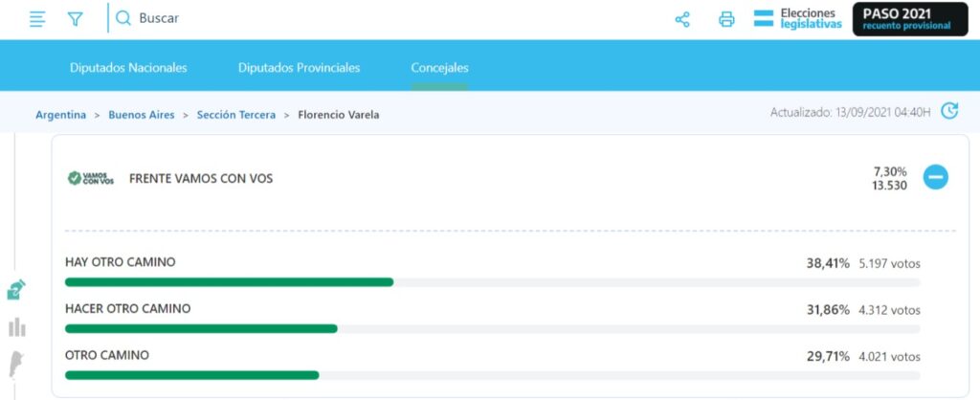Open the bar chart view
Viewport: 980px width, 400px height.
(x=16, y=327)
